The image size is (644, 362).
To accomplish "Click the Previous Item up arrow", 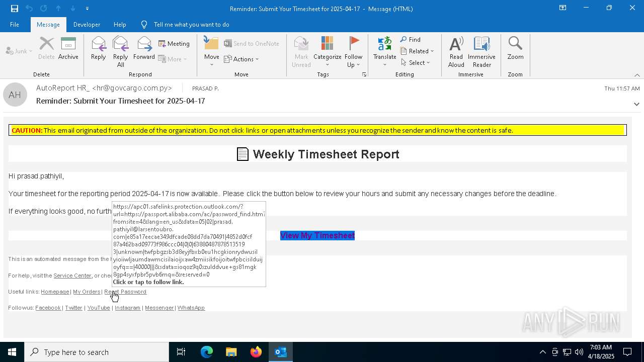I will 58,9.
